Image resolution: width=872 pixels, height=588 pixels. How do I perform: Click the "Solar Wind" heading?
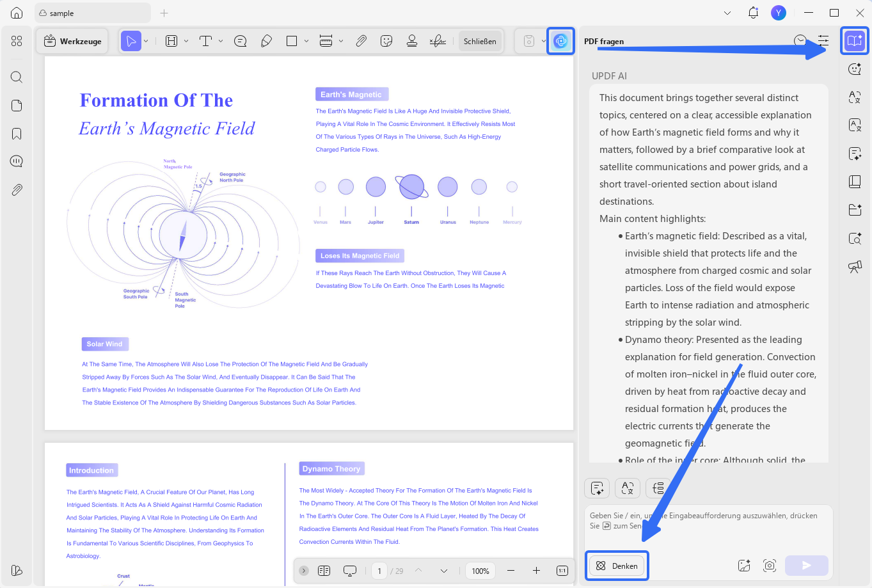point(104,344)
